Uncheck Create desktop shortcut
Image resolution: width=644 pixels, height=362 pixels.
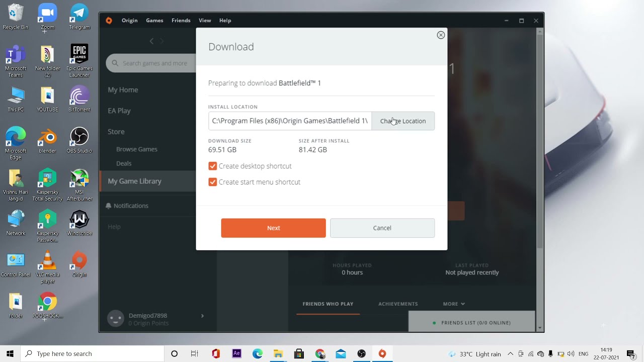tap(212, 166)
